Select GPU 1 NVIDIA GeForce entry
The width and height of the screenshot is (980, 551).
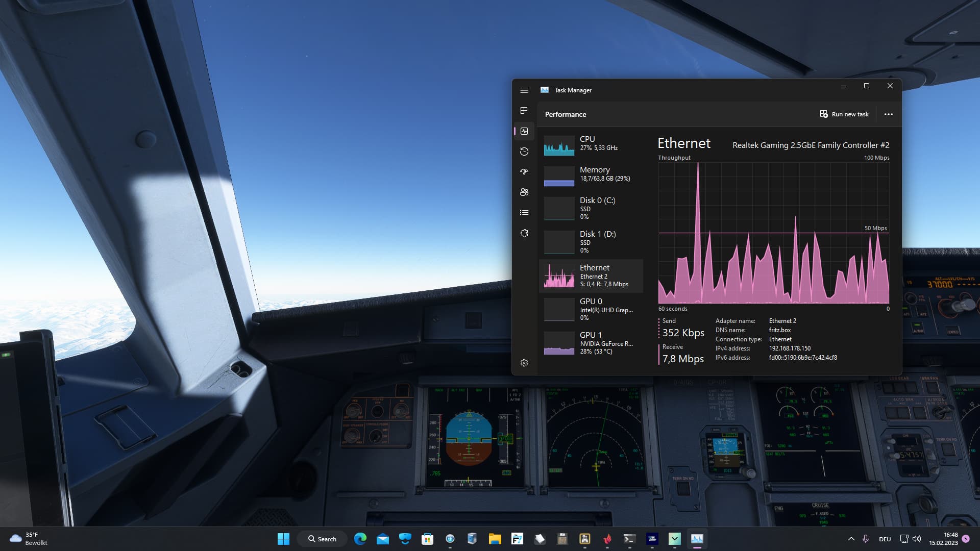coord(591,343)
